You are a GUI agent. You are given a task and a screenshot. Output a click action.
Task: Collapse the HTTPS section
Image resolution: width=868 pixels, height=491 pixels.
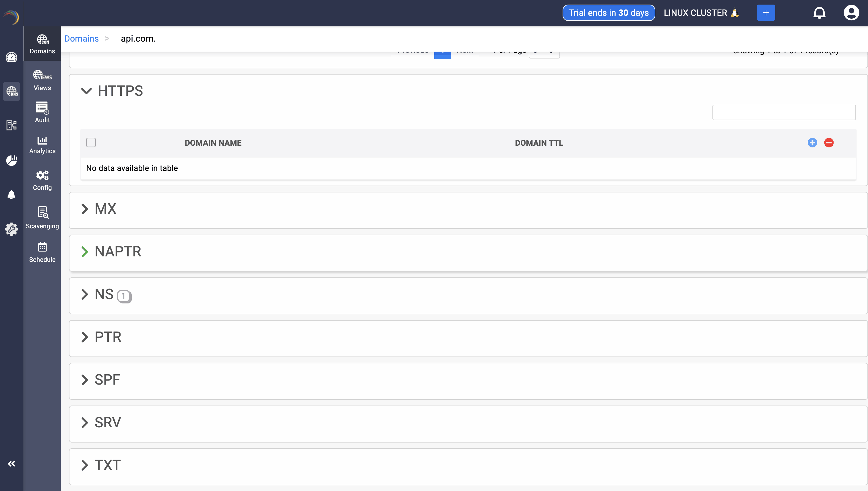pyautogui.click(x=86, y=91)
